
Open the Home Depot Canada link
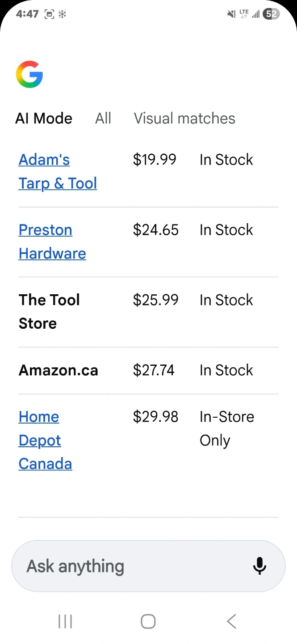pyautogui.click(x=45, y=440)
